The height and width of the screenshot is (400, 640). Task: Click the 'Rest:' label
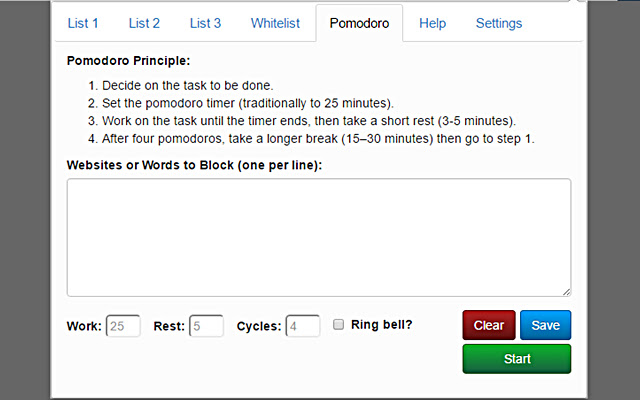169,326
